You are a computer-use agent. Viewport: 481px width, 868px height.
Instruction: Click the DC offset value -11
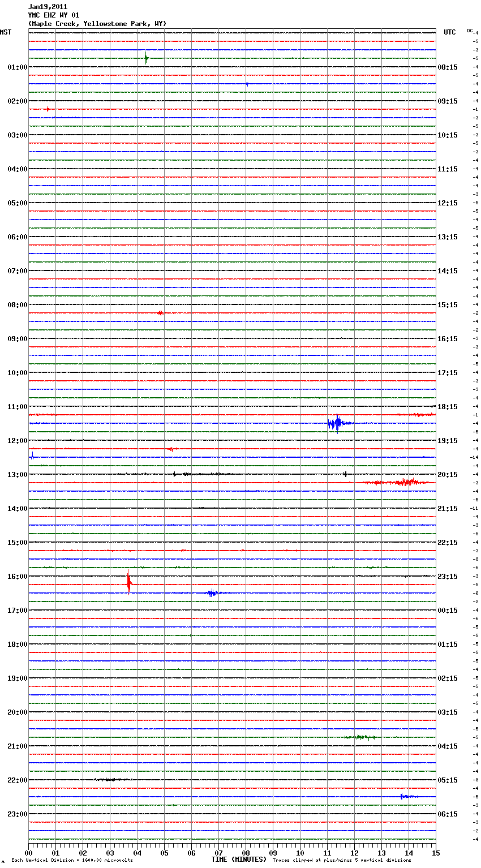475,508
